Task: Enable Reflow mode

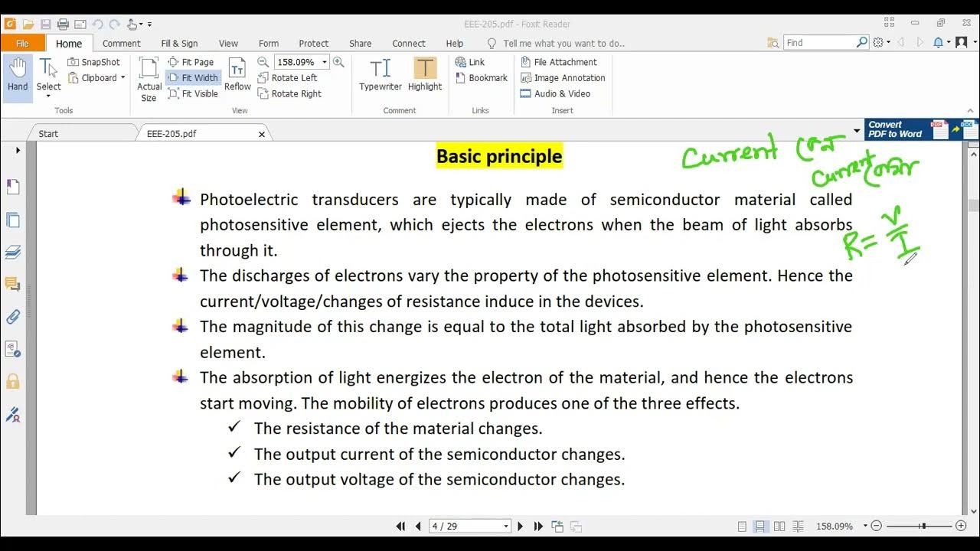Action: pos(237,74)
